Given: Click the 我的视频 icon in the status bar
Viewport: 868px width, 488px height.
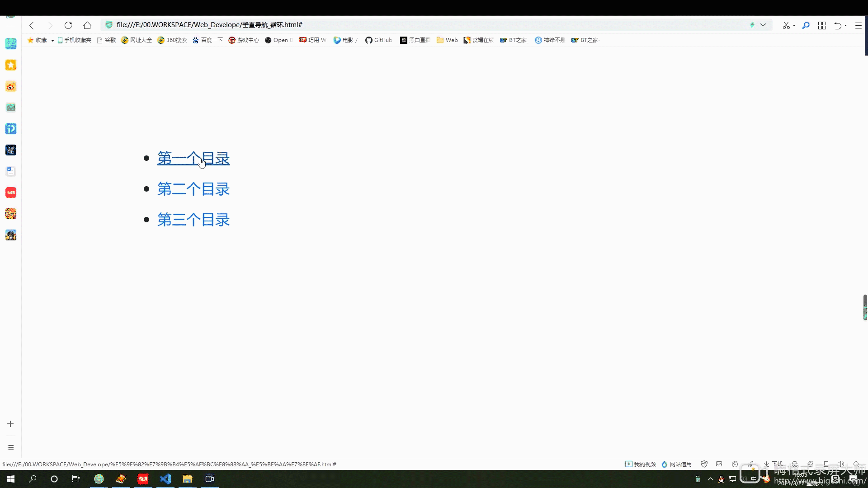Looking at the screenshot, I should click(x=640, y=464).
